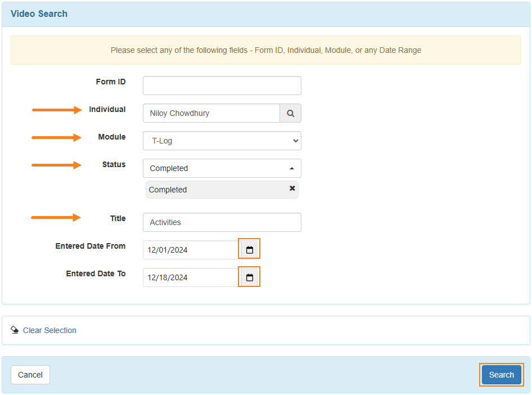Expand the Status dropdown
Viewport: 532px width, 395px height.
[222, 168]
